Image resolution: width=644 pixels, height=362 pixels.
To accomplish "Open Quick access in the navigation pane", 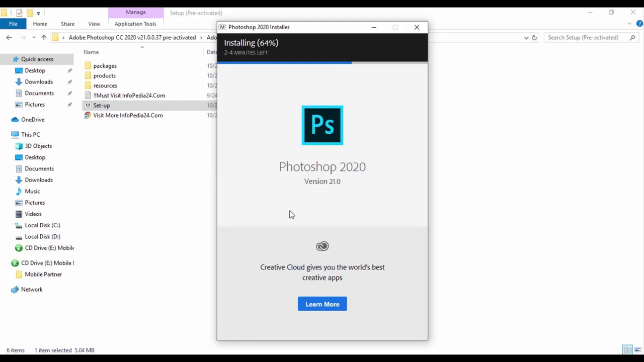I will (37, 59).
